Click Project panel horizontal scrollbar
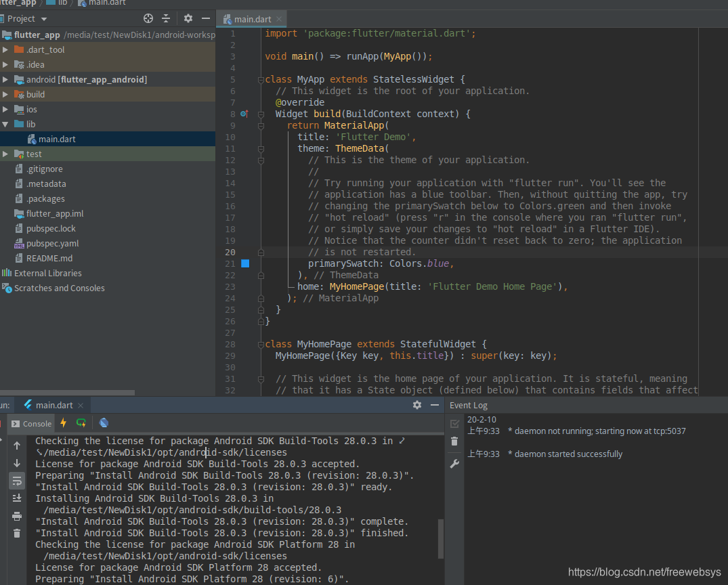This screenshot has width=728, height=585. (67, 393)
